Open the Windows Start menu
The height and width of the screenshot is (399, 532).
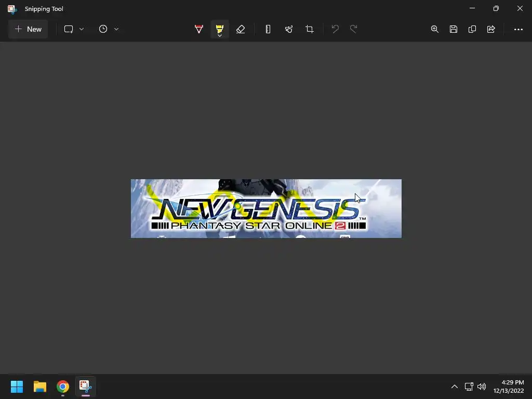17,387
